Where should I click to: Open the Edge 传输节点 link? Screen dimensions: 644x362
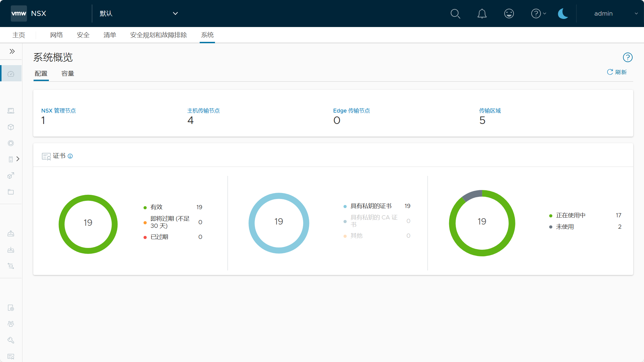[351, 111]
